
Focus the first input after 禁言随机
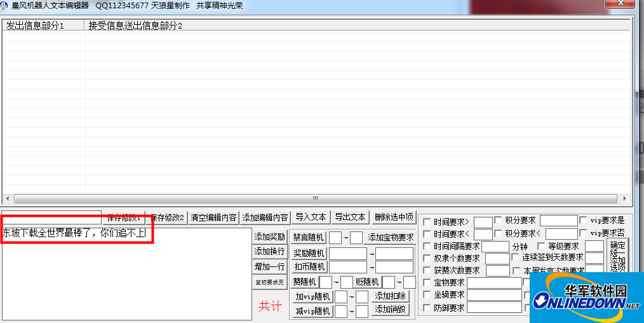[x=335, y=238]
